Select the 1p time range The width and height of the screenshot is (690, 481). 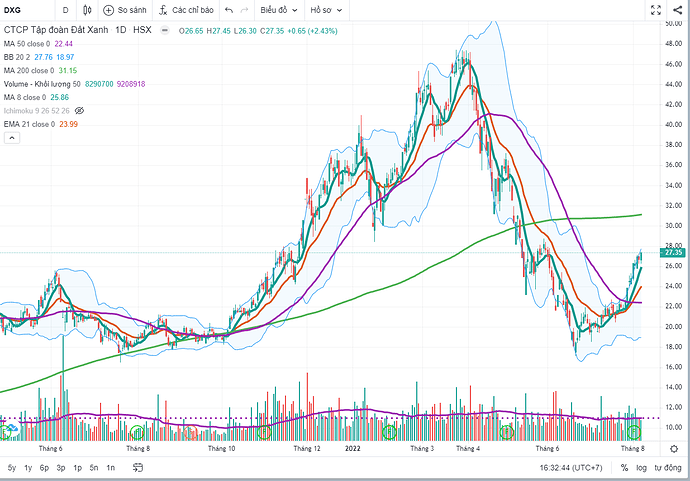77,468
